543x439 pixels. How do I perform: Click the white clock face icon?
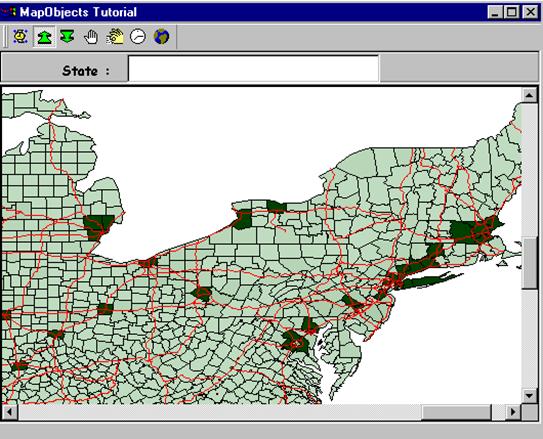(138, 36)
